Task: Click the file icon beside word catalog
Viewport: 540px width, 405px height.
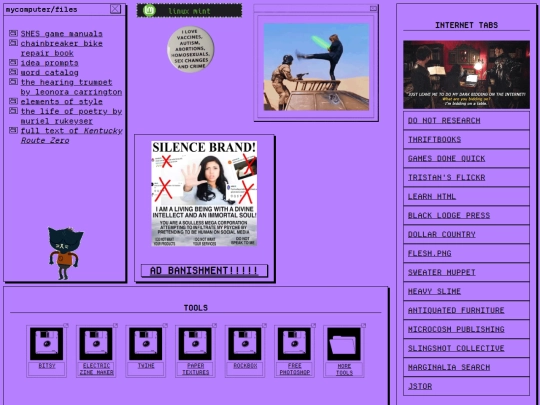Action: point(13,72)
